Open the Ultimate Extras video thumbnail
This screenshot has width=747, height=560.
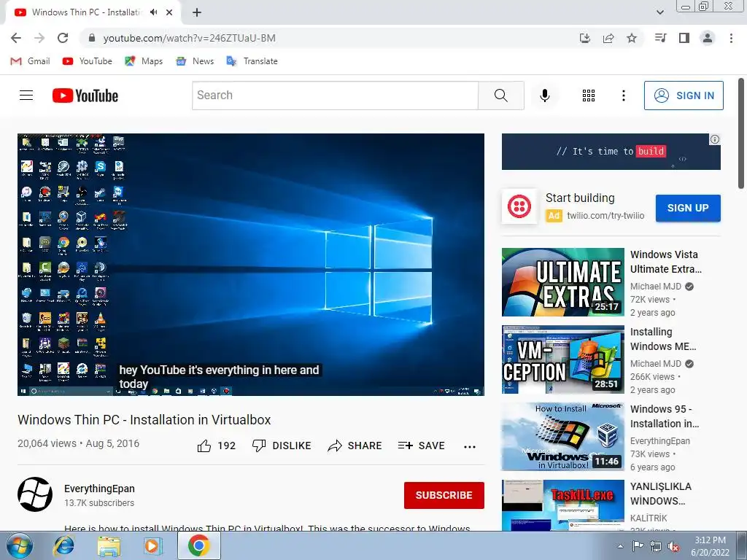pos(563,282)
